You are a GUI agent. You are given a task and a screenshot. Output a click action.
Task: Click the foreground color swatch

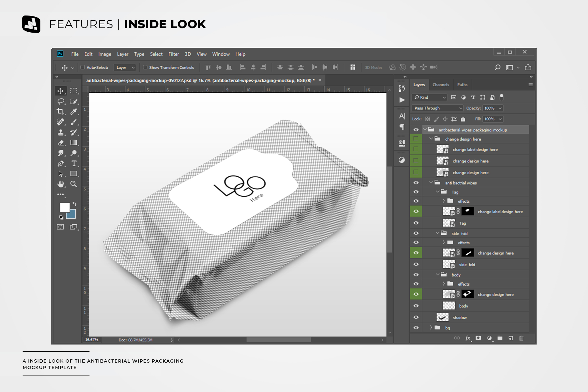click(x=65, y=207)
